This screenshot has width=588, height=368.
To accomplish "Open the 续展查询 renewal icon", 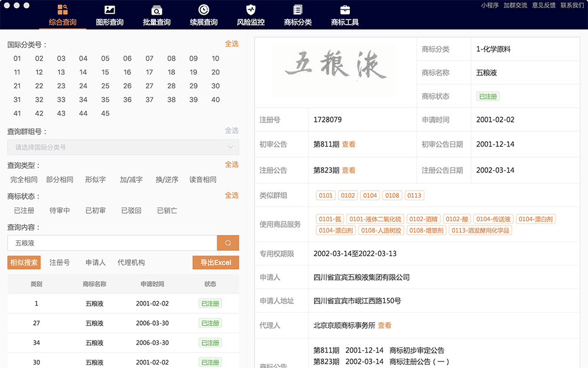I will tap(203, 10).
